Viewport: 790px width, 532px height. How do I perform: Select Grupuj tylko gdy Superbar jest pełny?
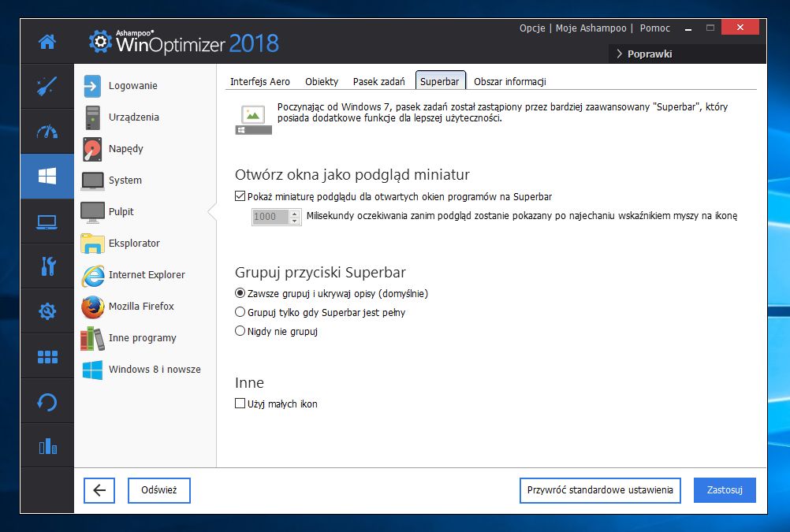[240, 312]
